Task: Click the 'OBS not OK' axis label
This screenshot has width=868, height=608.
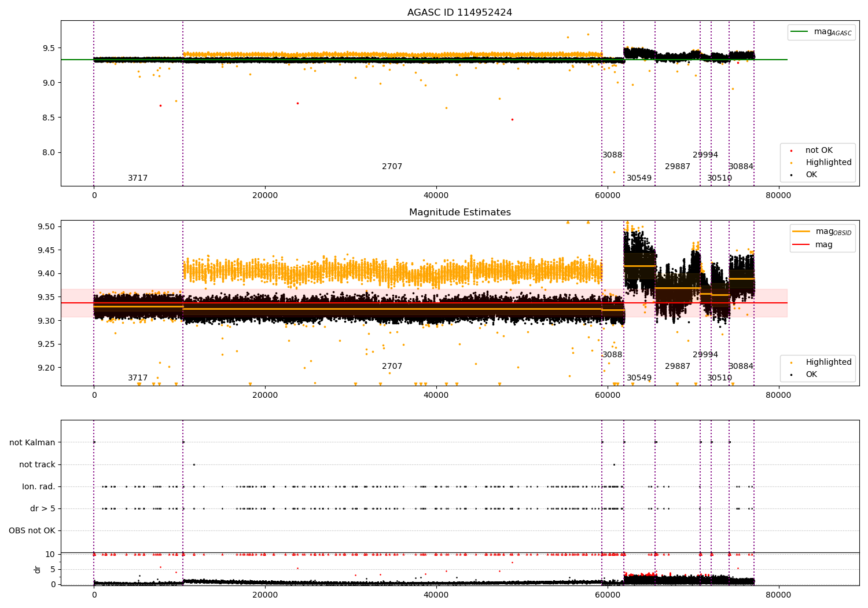Action: coord(32,530)
